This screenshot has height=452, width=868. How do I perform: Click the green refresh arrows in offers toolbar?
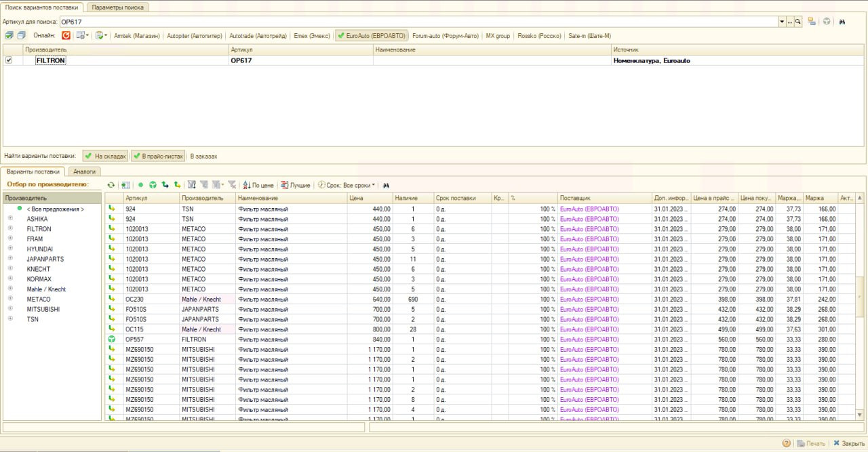pos(111,185)
